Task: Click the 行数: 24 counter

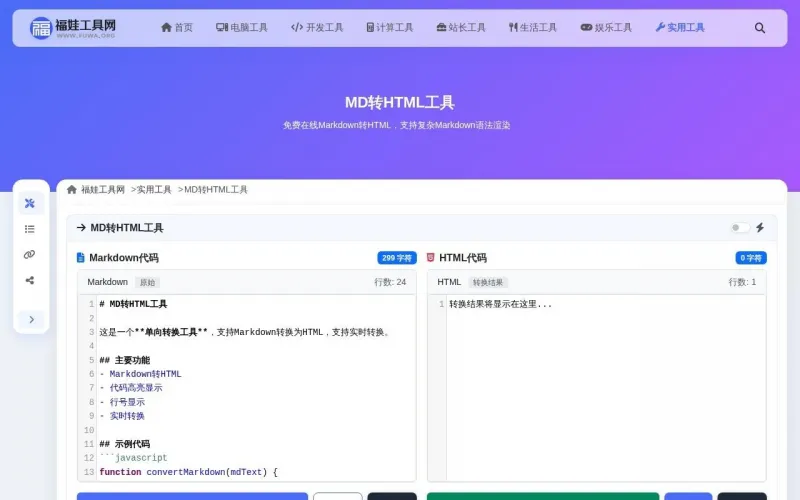Action: point(390,282)
